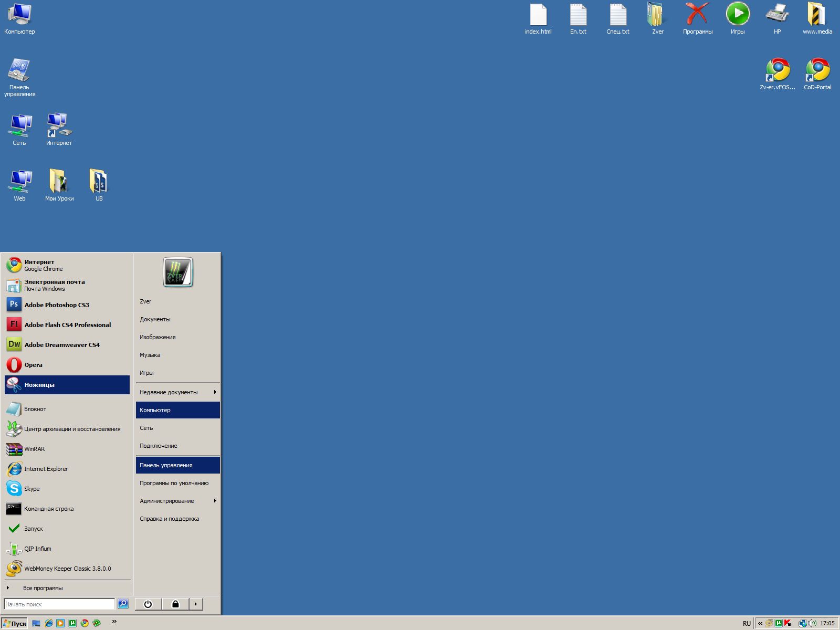Click the volume icon in system tray
This screenshot has height=630, width=840.
coord(812,623)
